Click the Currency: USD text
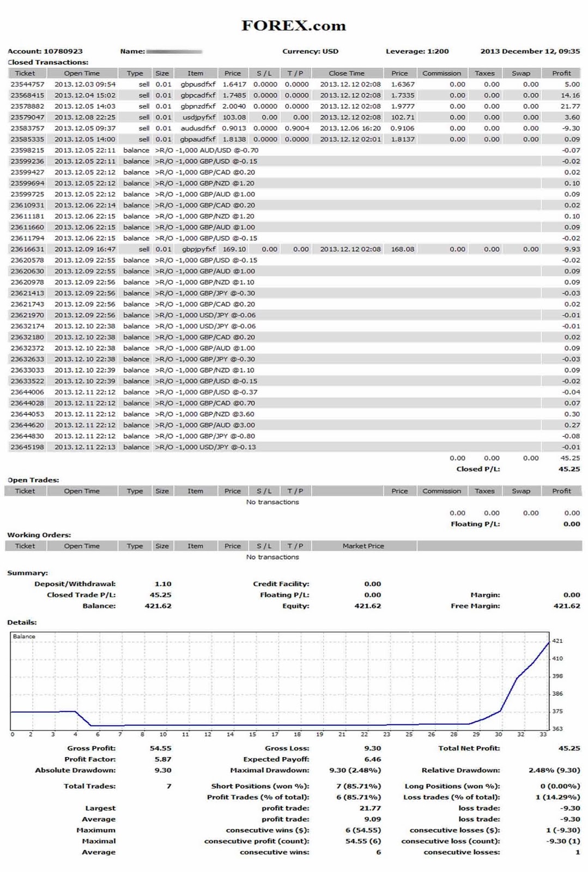 [x=310, y=51]
